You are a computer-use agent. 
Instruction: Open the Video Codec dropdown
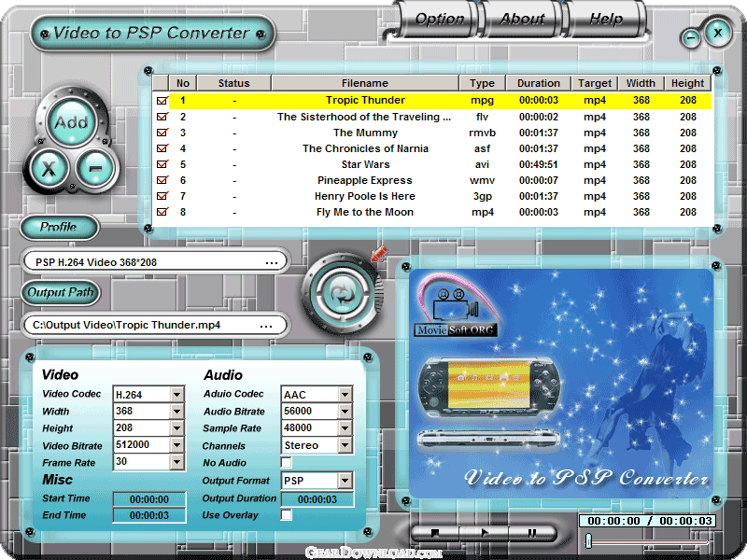point(176,394)
